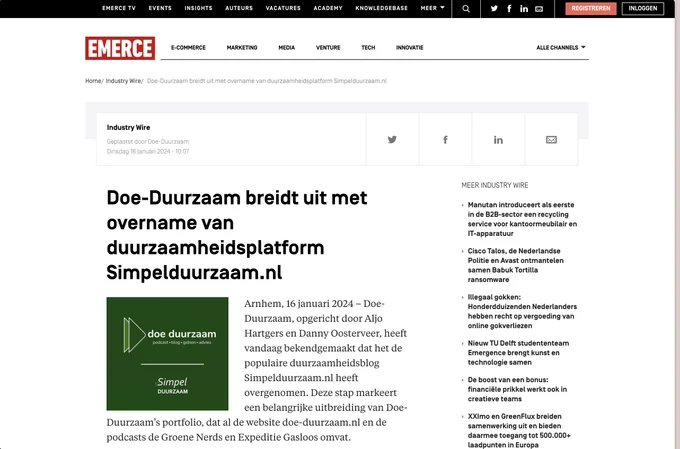Open the EVENTS menu item
Image resolution: width=680 pixels, height=449 pixels.
[160, 8]
